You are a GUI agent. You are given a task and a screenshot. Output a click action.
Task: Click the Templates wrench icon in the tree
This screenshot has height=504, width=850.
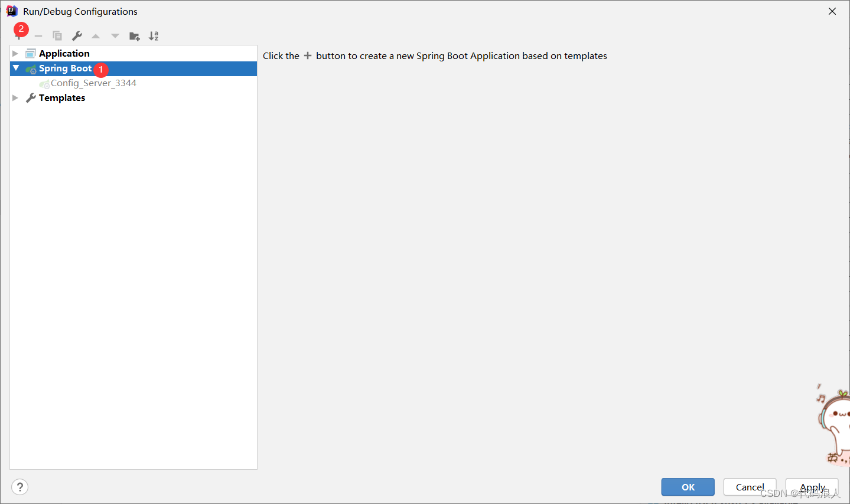coord(31,98)
